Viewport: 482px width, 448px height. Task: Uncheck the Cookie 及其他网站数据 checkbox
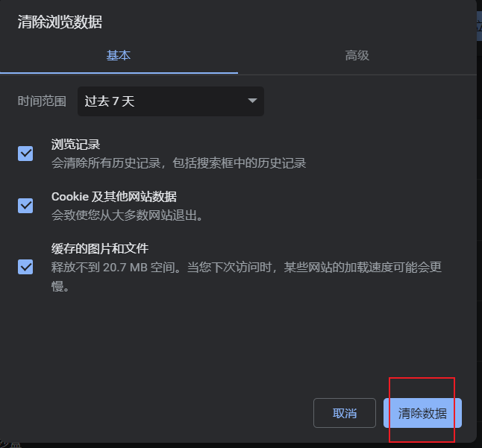coord(25,206)
